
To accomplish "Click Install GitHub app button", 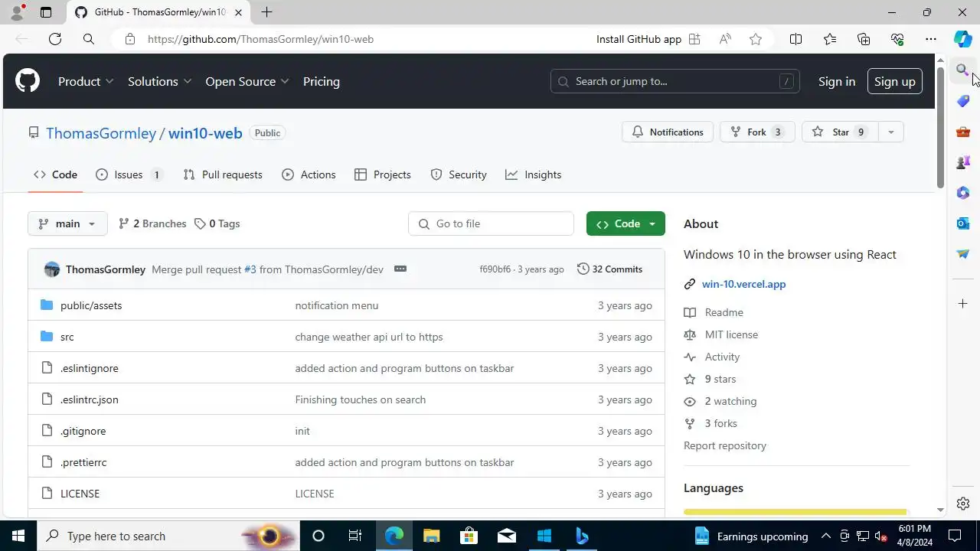I will pos(648,39).
